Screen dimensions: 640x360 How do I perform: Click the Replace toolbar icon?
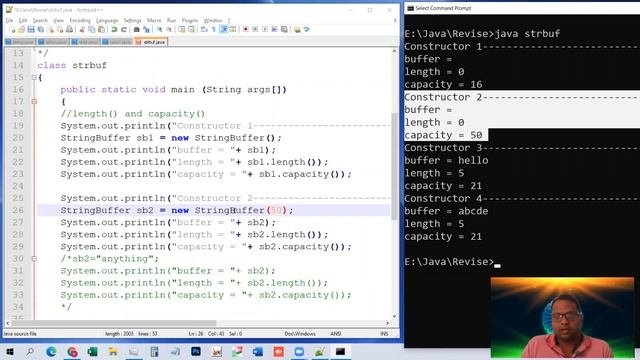(146, 29)
